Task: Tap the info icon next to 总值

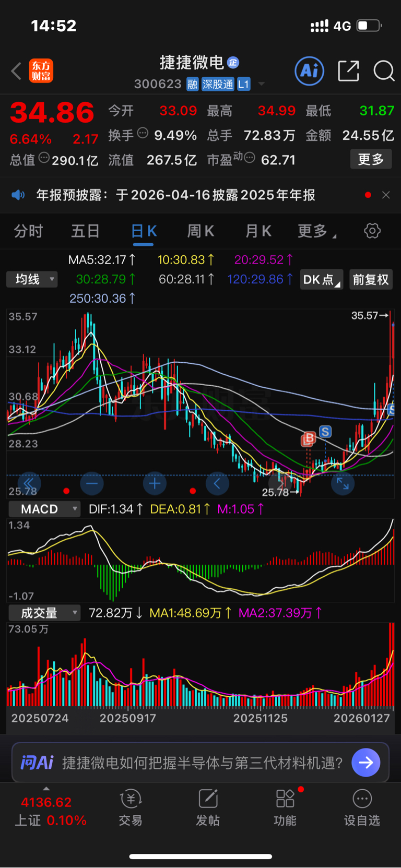Action: click(44, 158)
